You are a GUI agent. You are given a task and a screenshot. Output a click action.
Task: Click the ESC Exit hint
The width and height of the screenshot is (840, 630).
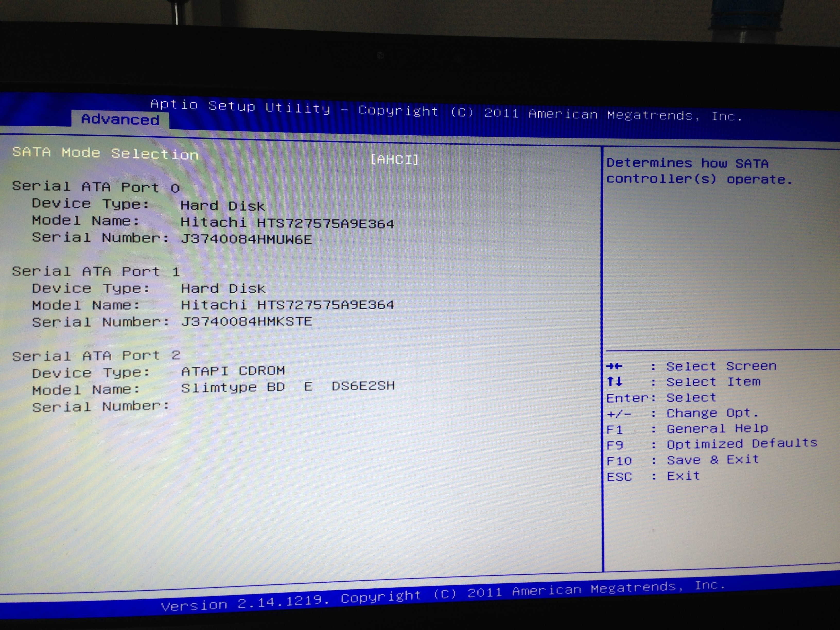(x=653, y=476)
